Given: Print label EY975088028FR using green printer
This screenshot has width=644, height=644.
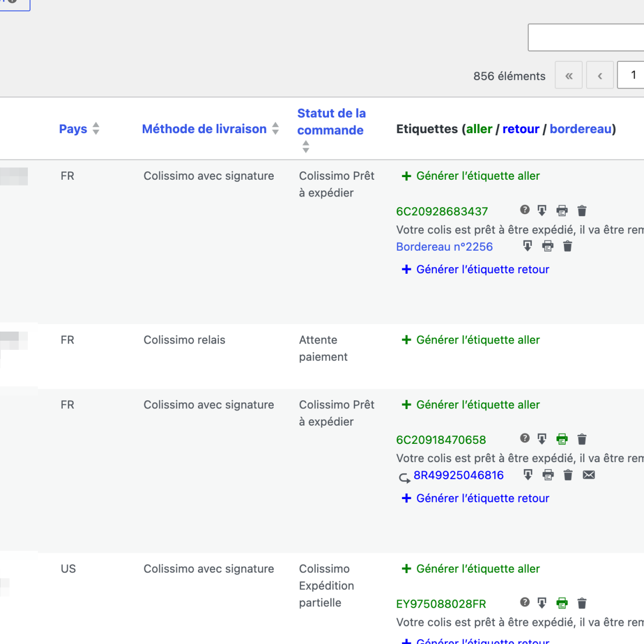Looking at the screenshot, I should [x=562, y=603].
